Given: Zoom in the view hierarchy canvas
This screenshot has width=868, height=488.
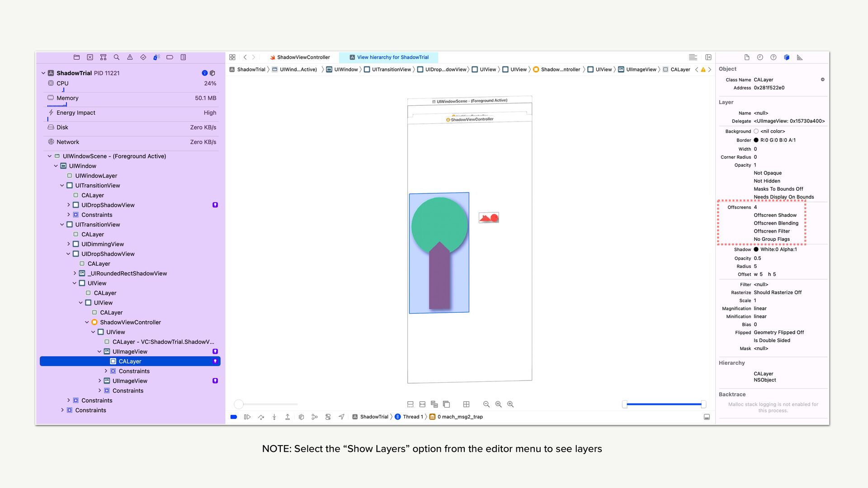Looking at the screenshot, I should [x=510, y=404].
